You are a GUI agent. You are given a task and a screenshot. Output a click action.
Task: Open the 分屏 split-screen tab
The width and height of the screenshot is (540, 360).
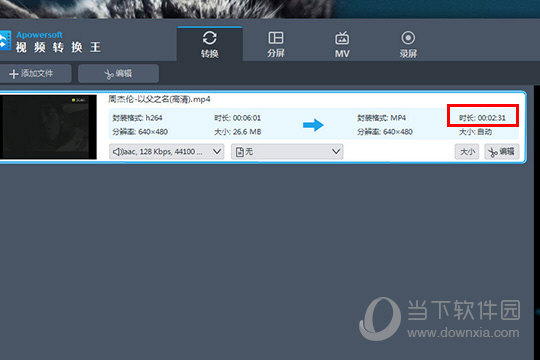click(x=276, y=44)
